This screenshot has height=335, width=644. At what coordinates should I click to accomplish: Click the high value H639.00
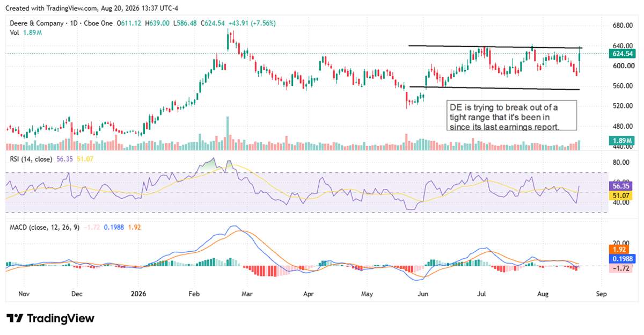point(157,23)
